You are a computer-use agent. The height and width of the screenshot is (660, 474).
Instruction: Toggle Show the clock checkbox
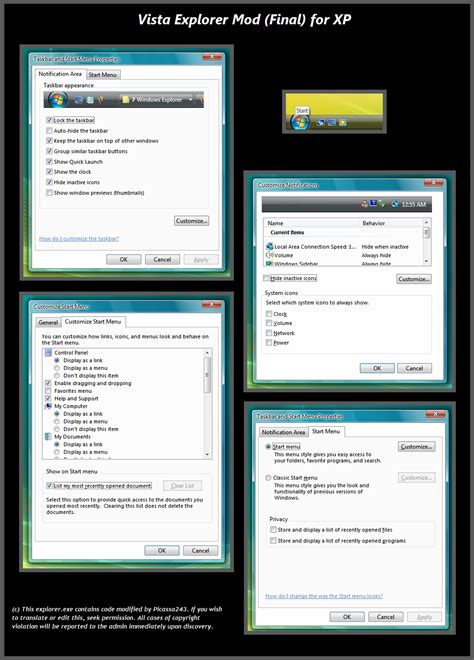[x=49, y=172]
